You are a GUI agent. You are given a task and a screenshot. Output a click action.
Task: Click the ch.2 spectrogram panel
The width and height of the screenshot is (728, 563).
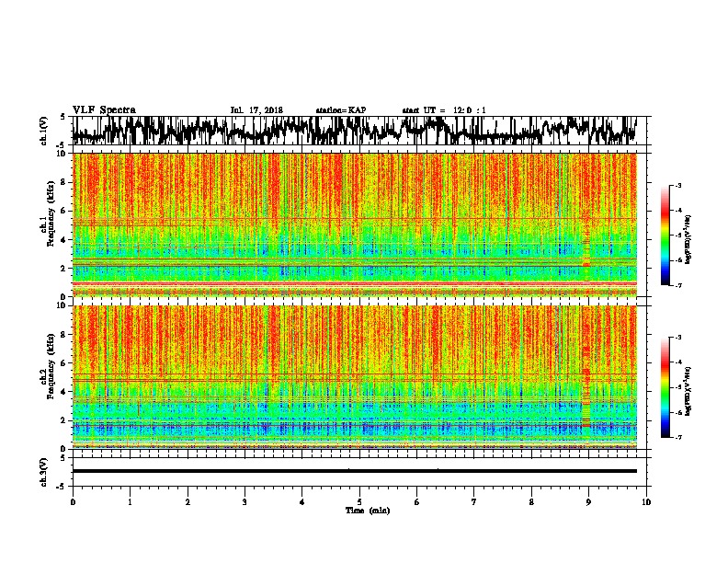coord(354,377)
